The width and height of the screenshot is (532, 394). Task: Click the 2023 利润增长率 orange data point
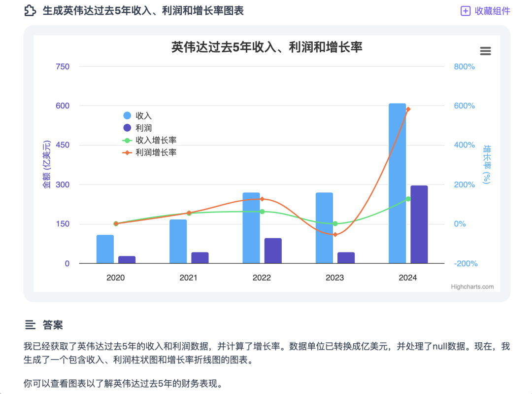[x=335, y=235]
